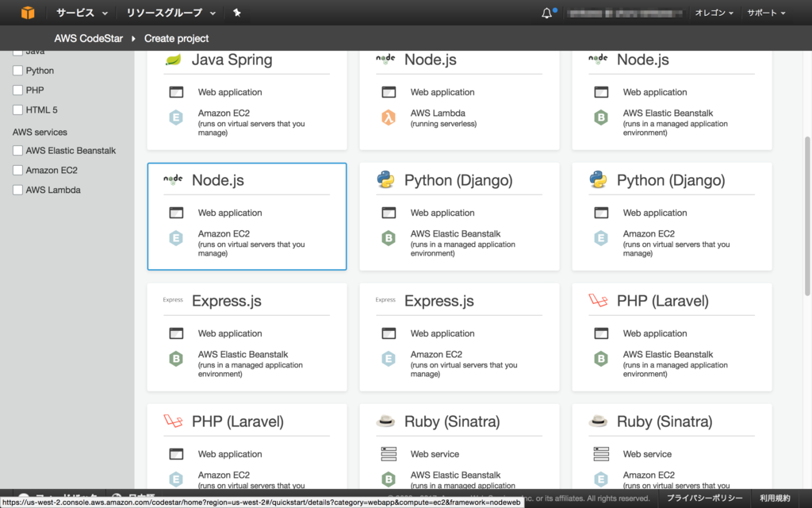
Task: Click Python logo on Django Amazon EC2 card
Action: coord(598,180)
